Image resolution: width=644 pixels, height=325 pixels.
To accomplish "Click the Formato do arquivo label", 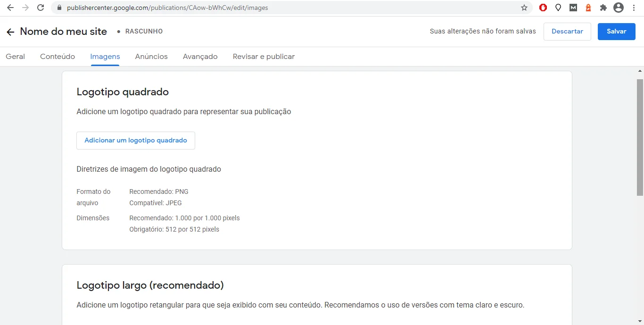I will [93, 197].
